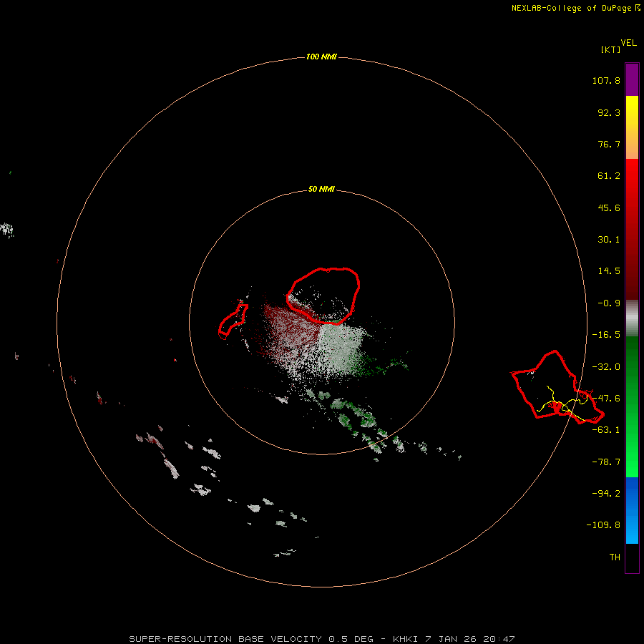The image size is (644, 644).
Task: Click the yellow-orange color band in legend
Action: click(x=632, y=127)
